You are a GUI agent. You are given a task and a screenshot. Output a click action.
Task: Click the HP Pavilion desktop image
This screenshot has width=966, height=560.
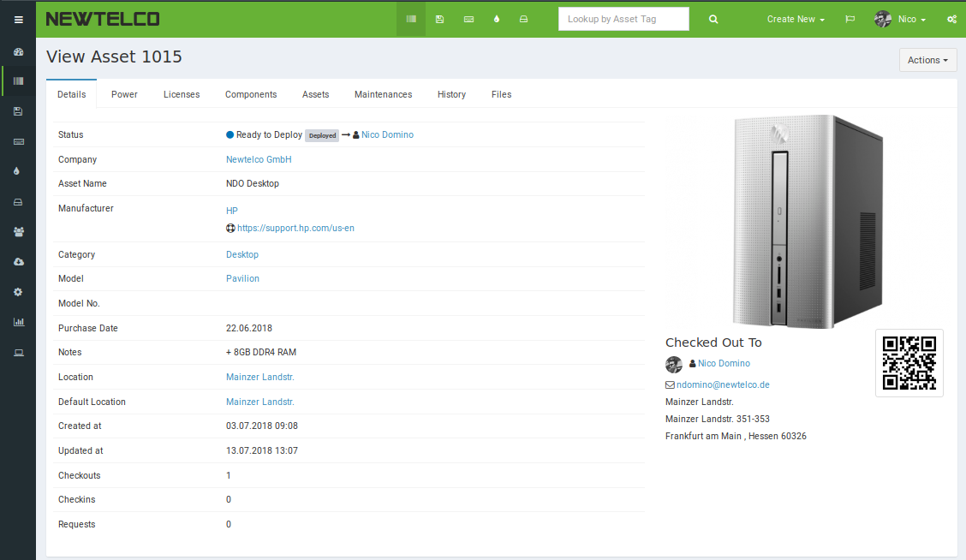[x=809, y=221]
